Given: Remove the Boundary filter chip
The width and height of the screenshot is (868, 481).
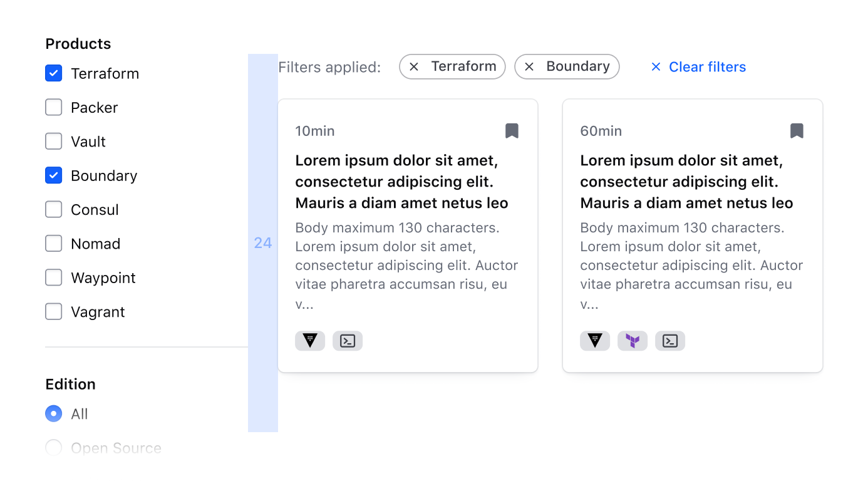Looking at the screenshot, I should pos(529,67).
